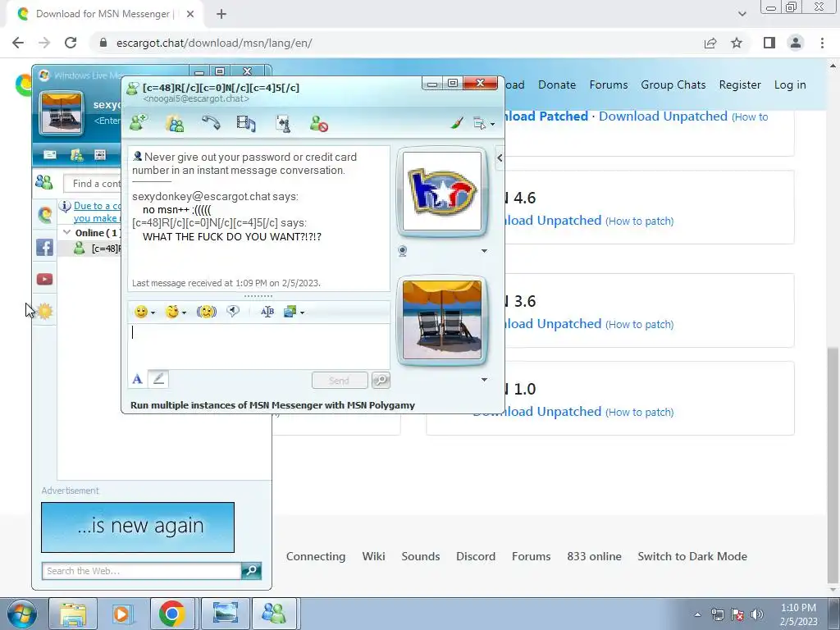Open my display picture options arrow
The image size is (840, 630).
click(484, 379)
